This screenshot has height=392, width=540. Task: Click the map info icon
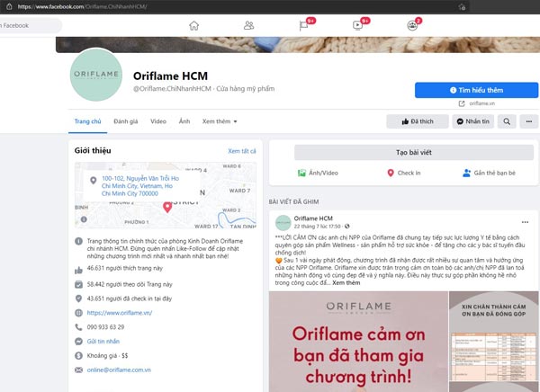[x=84, y=219]
